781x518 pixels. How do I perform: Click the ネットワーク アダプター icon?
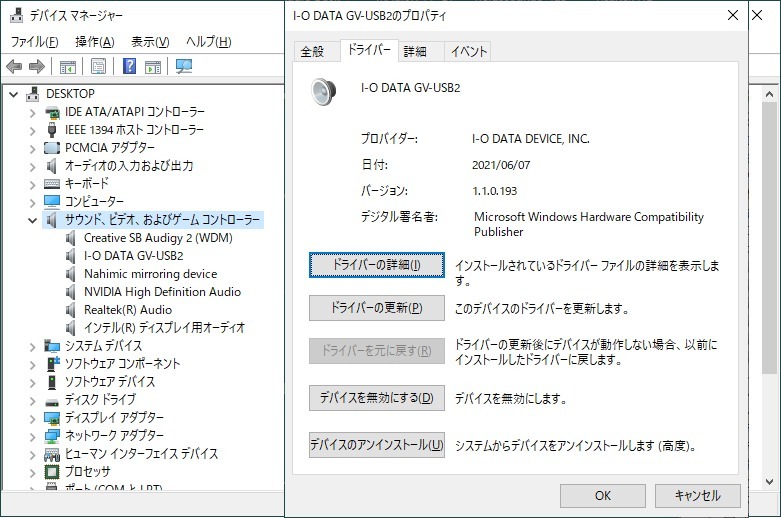(x=52, y=436)
